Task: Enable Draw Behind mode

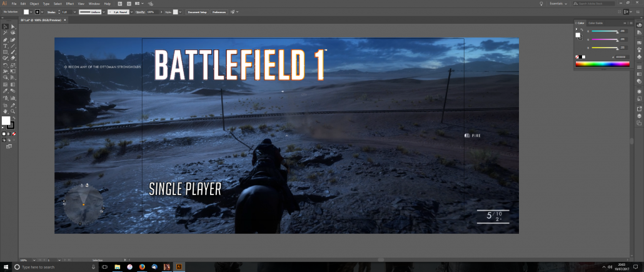Action: click(9, 139)
